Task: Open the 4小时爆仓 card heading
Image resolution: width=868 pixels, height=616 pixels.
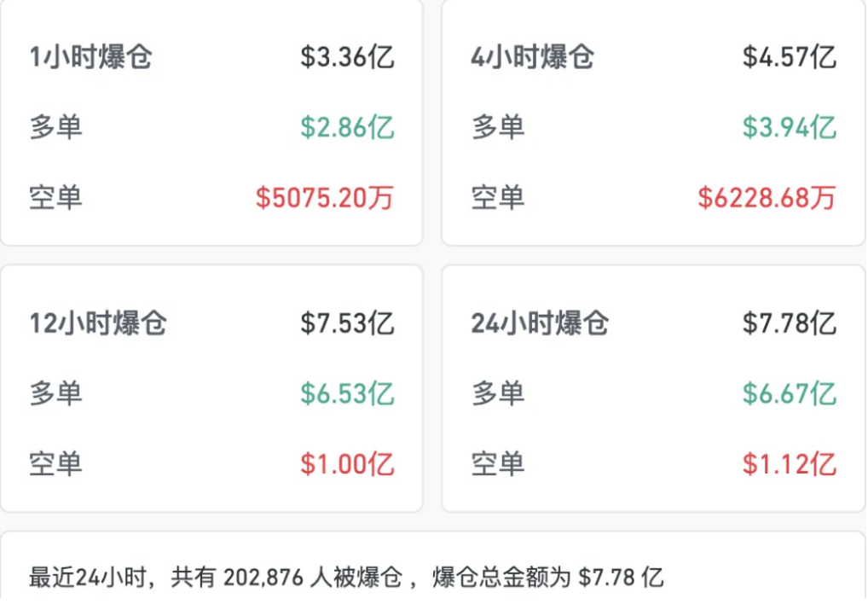Action: pyautogui.click(x=532, y=58)
